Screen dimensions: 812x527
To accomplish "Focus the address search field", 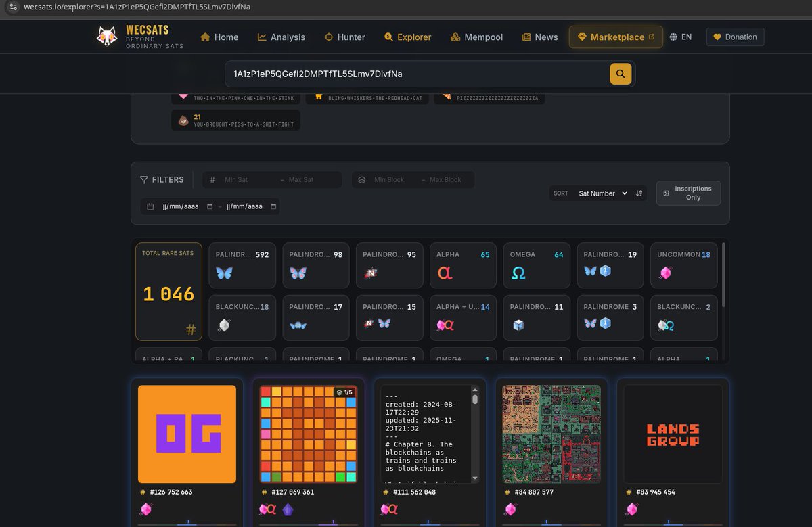I will point(418,74).
